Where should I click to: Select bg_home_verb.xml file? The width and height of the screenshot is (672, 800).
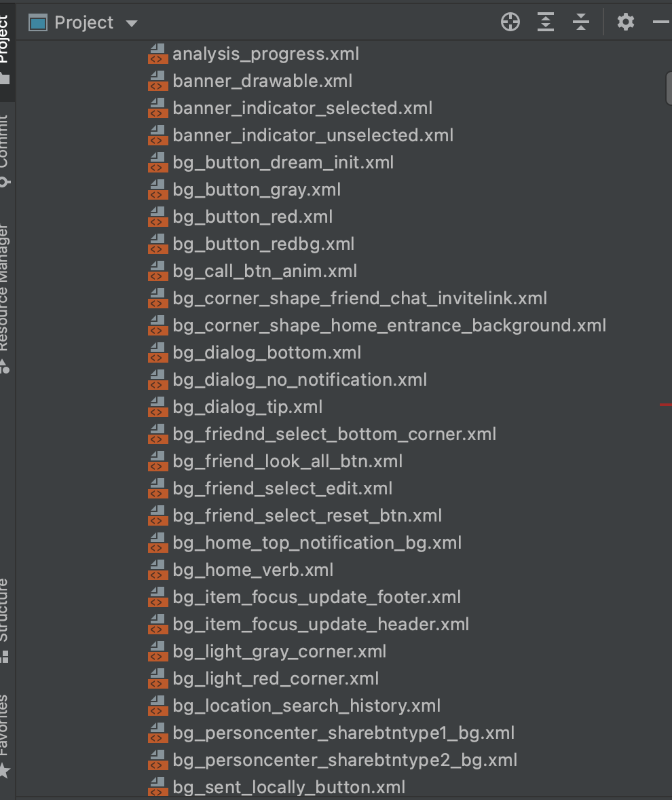(253, 569)
